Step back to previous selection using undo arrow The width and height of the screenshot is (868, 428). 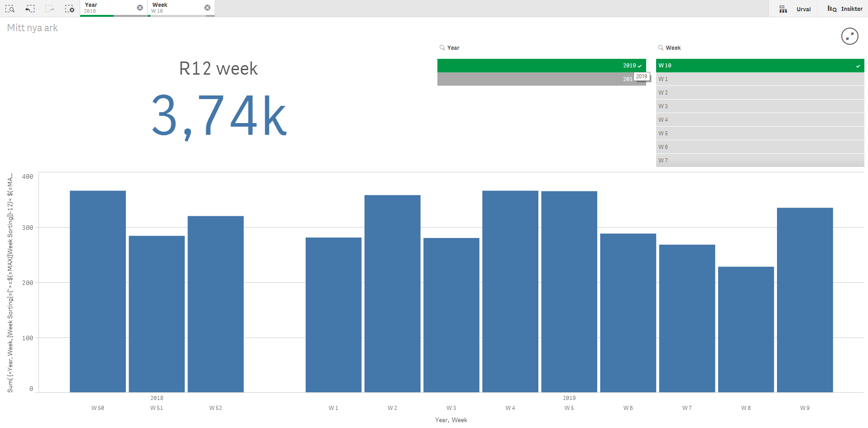tap(29, 8)
